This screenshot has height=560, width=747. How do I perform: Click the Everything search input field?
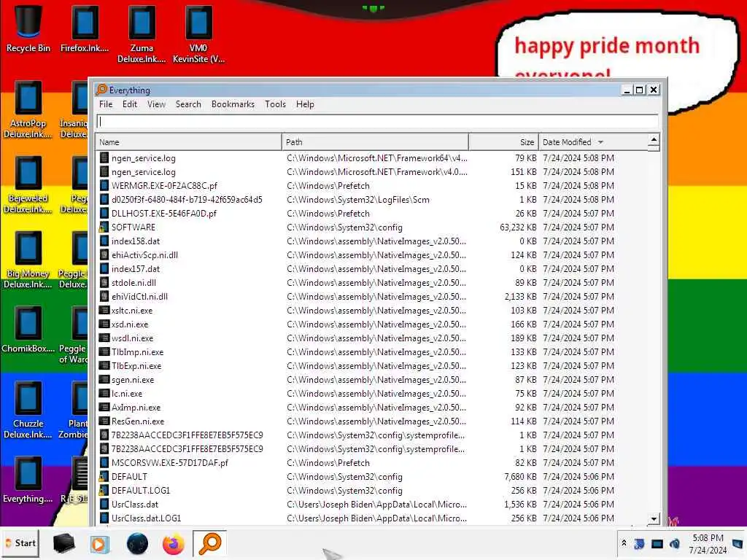click(377, 122)
